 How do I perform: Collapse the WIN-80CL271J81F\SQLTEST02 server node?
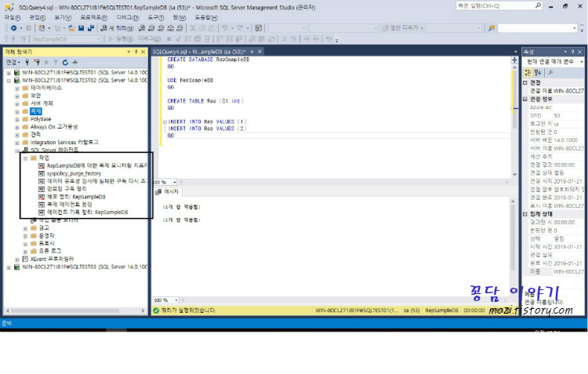point(9,81)
